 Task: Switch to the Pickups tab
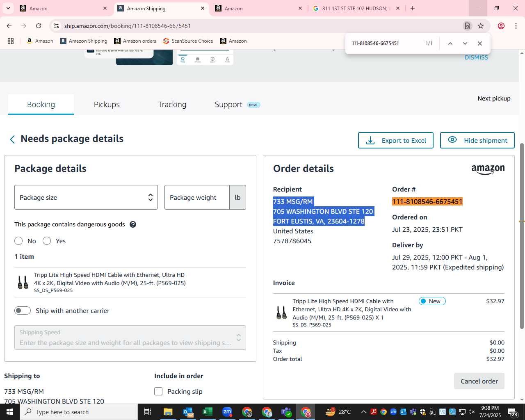coord(107,105)
